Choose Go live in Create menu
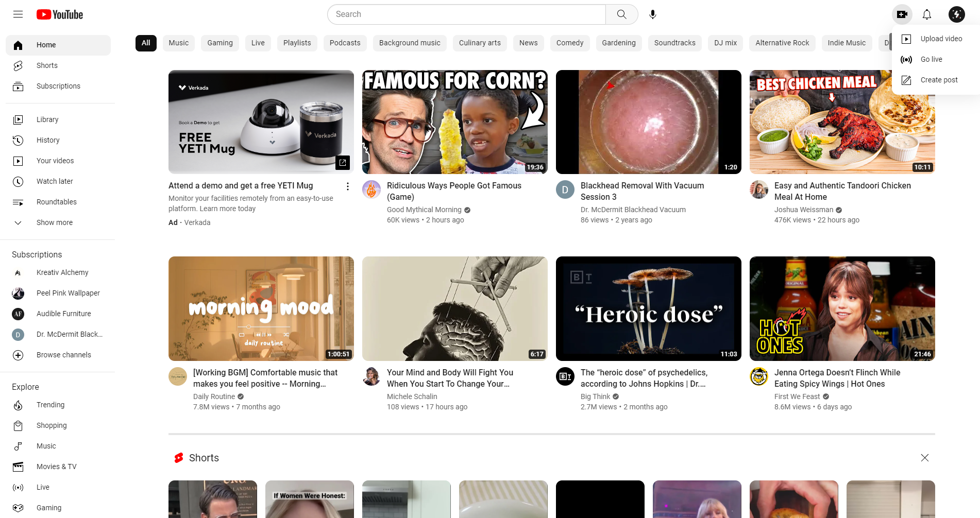The height and width of the screenshot is (518, 980). point(936,59)
